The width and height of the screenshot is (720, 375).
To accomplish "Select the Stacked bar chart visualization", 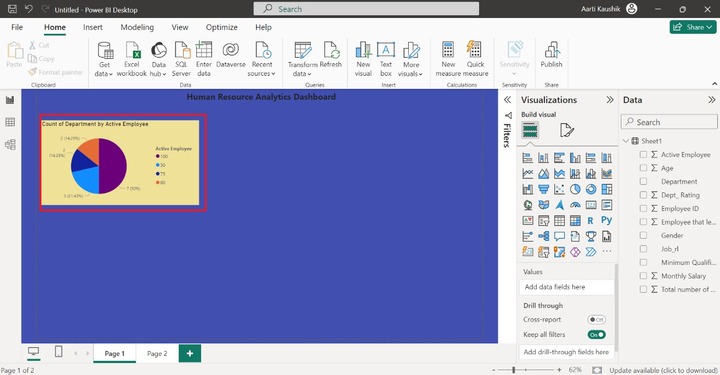I will (528, 158).
